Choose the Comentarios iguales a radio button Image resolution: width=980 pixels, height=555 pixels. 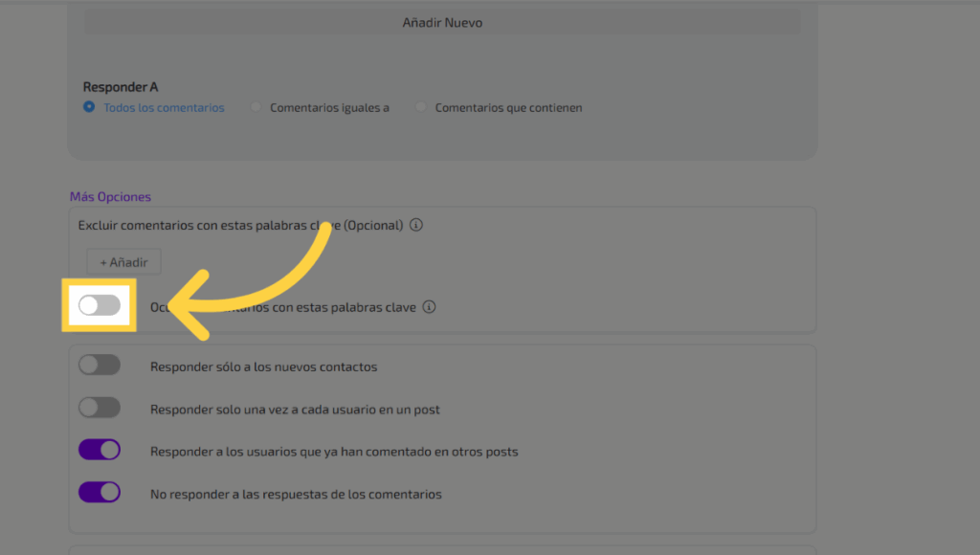tap(256, 108)
